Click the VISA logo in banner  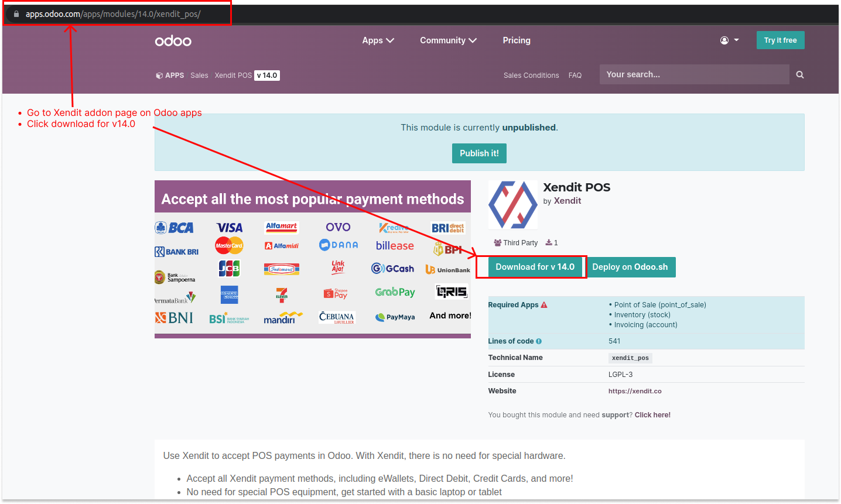[230, 228]
